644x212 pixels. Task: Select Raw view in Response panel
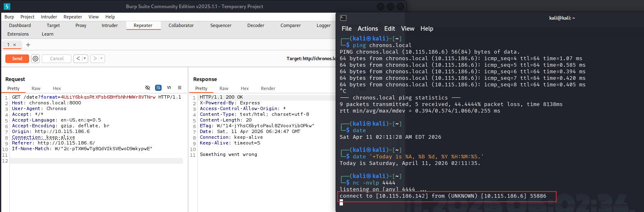click(224, 88)
